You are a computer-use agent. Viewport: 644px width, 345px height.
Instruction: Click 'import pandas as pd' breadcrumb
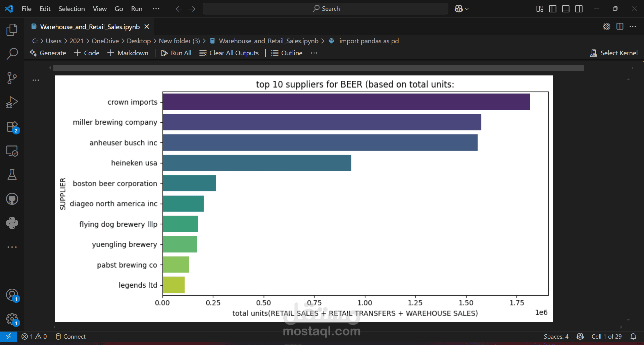click(x=369, y=41)
